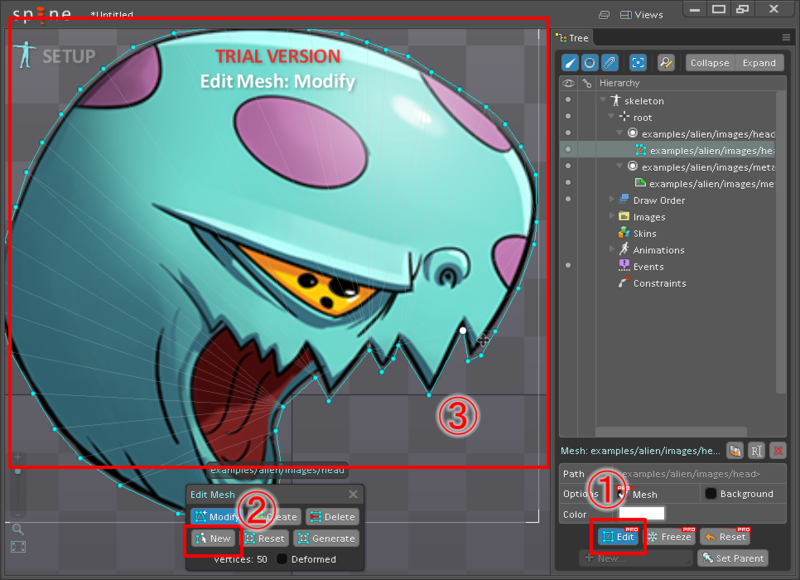Select the root bone item

642,118
